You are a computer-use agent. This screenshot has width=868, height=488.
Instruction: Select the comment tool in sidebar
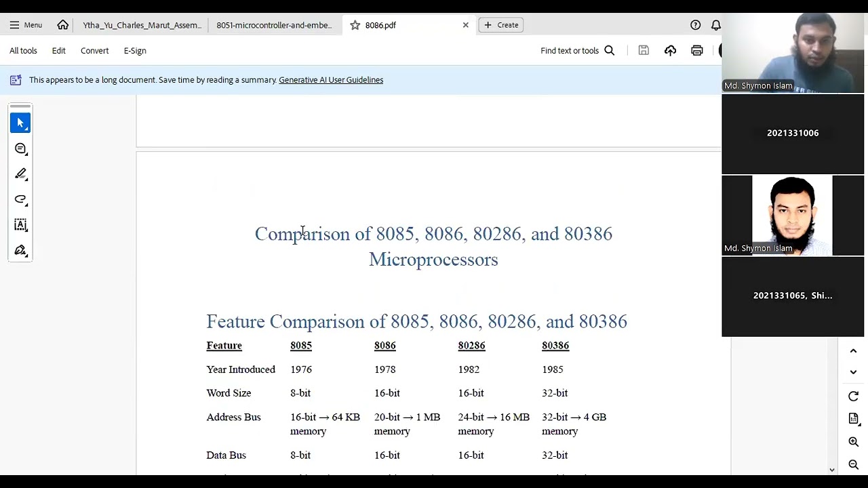(20, 148)
